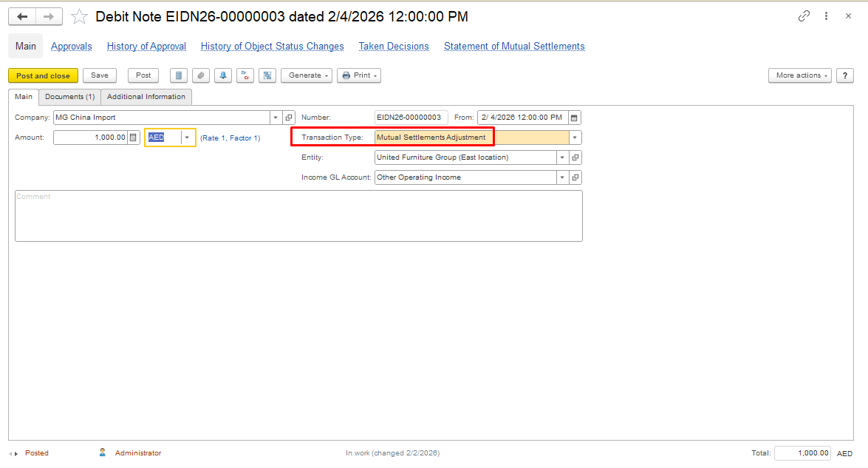Viewport: 868px width, 468px height.
Task: Open the Additional Information tab
Action: [x=146, y=97]
